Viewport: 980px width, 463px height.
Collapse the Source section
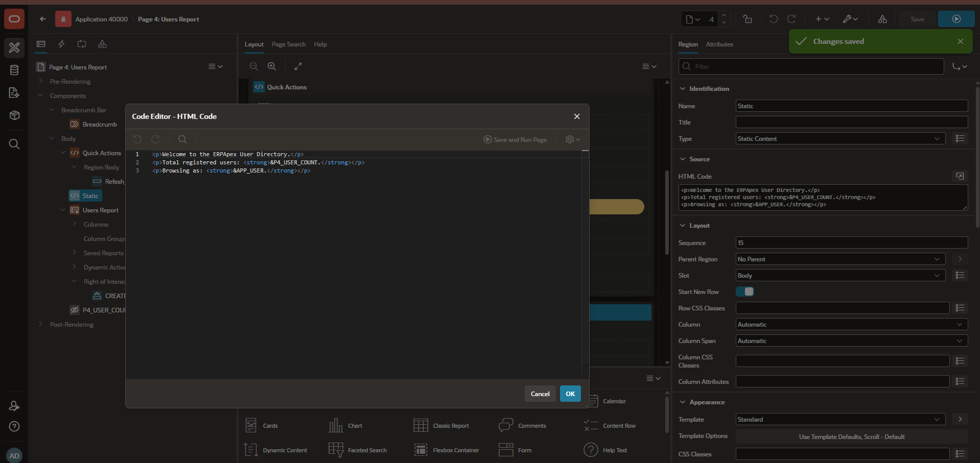(683, 159)
